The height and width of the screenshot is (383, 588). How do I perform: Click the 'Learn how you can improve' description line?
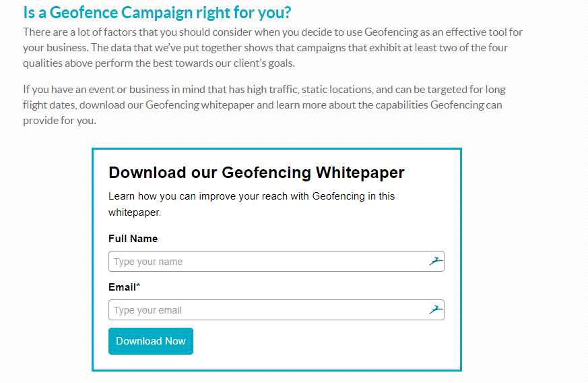tap(252, 196)
